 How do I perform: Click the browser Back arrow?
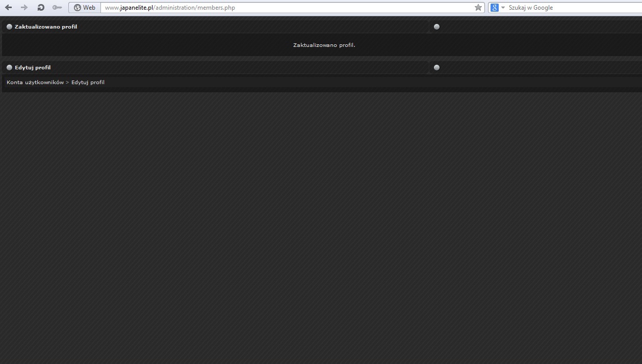pos(8,8)
